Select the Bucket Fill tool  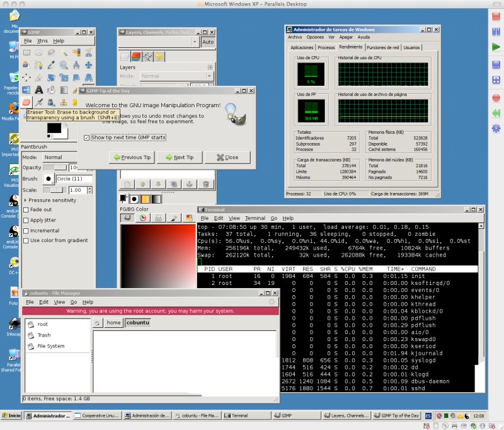click(52, 90)
